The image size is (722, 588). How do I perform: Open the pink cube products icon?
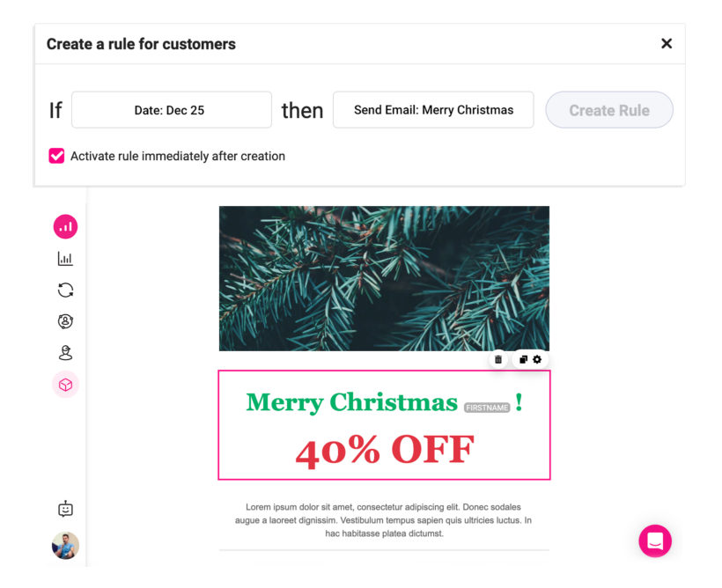coord(65,385)
